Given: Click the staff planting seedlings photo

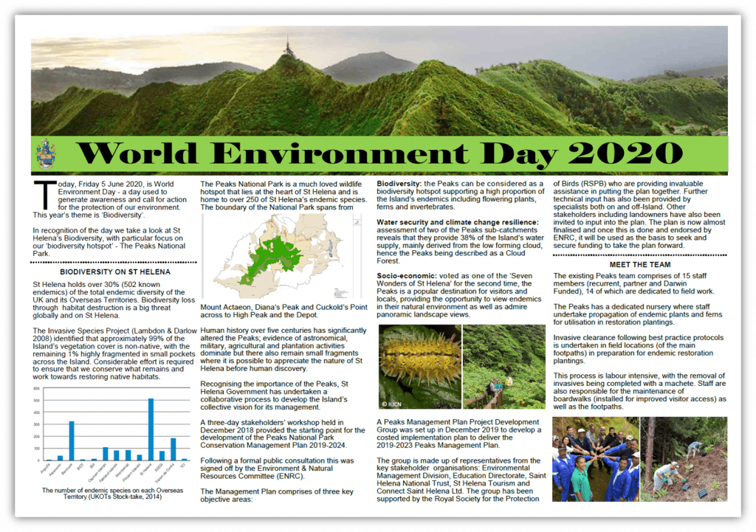Looking at the screenshot, I should [684, 459].
